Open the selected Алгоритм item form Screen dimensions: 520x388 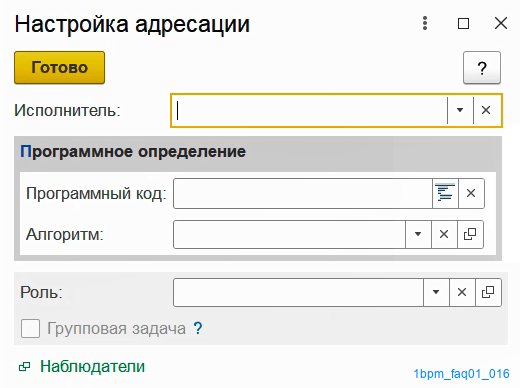coord(470,234)
